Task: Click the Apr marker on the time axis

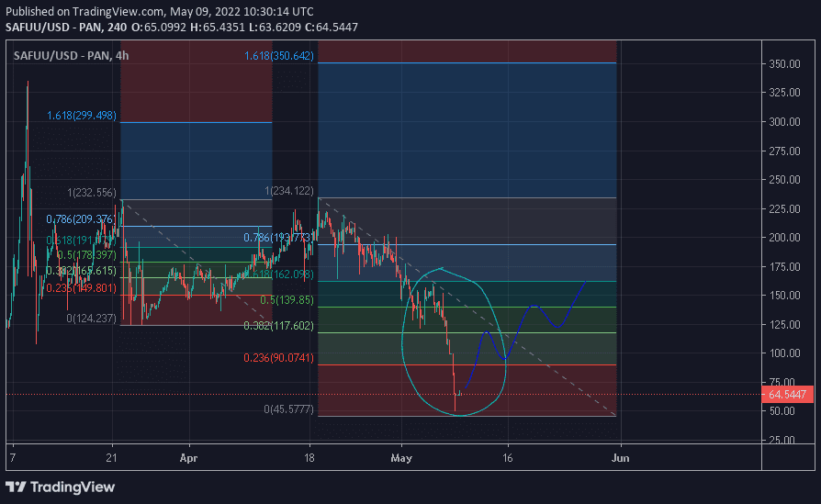Action: pos(188,456)
